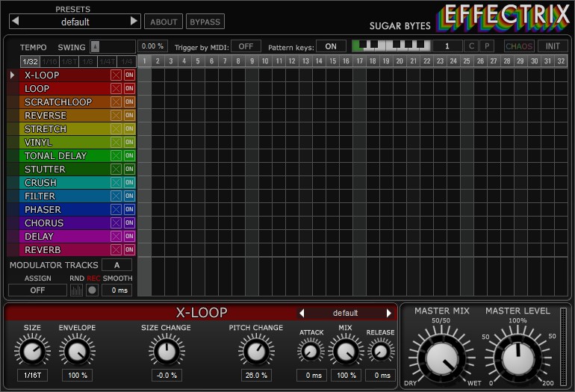Click the pattern keys mini keyboard
The image size is (575, 392).
[391, 46]
